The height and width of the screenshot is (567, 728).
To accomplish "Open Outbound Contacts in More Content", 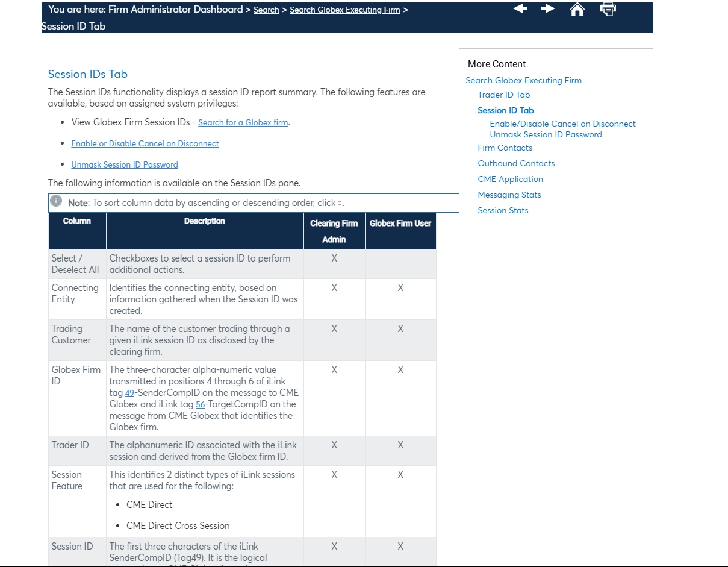I will pos(517,163).
